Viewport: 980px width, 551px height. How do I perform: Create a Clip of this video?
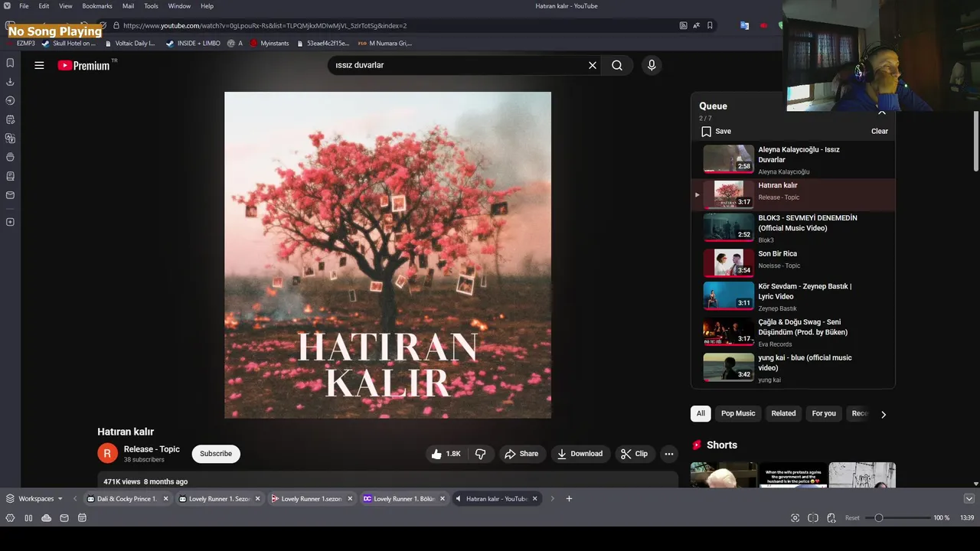634,454
